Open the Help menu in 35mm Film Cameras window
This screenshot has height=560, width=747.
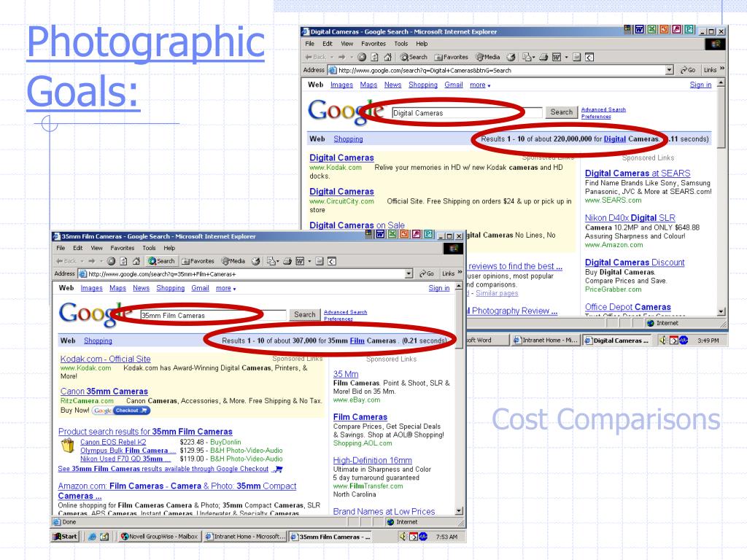(x=169, y=248)
